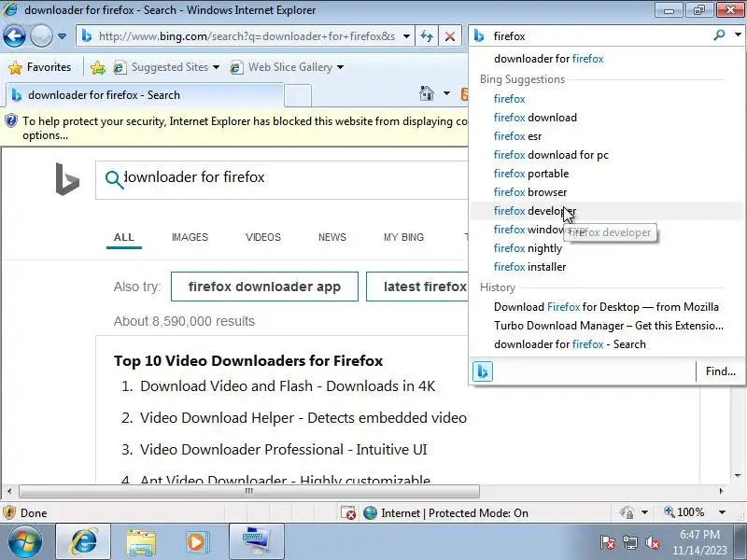Stop loading with the red X icon

(x=450, y=36)
